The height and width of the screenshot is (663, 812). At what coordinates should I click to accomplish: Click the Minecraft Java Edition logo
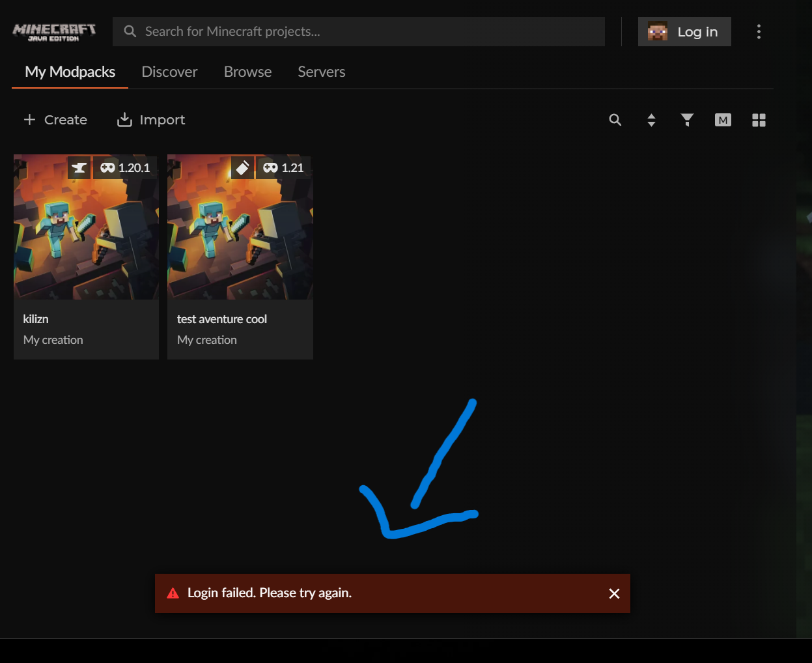[54, 32]
